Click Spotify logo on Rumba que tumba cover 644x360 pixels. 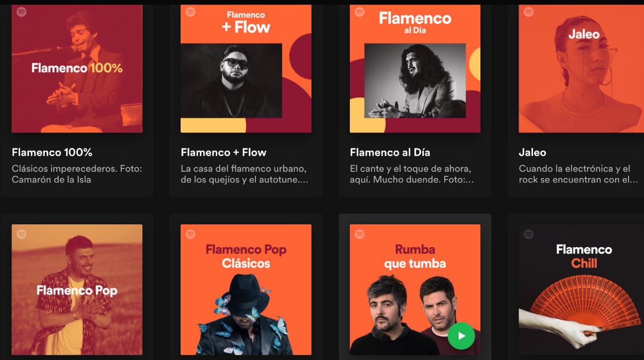pyautogui.click(x=360, y=234)
